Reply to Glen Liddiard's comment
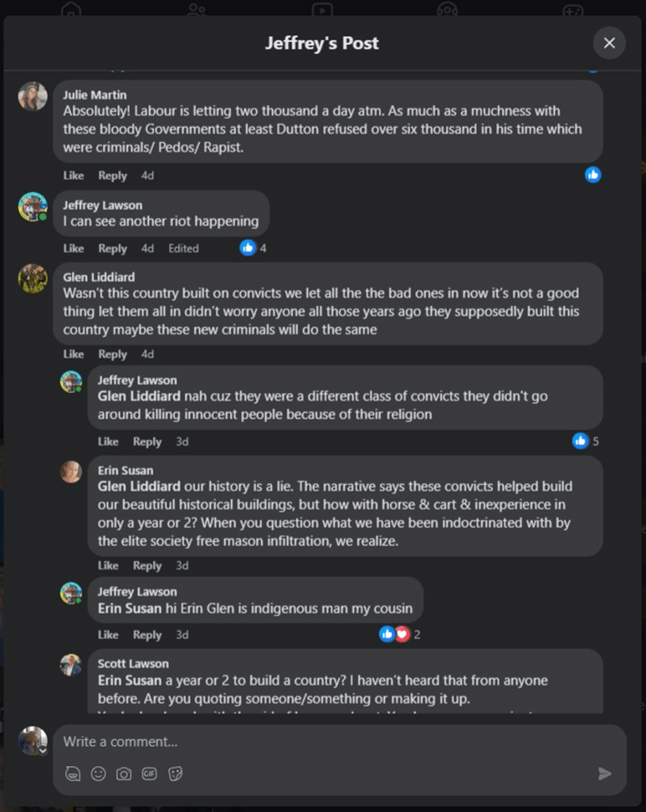 pos(113,354)
